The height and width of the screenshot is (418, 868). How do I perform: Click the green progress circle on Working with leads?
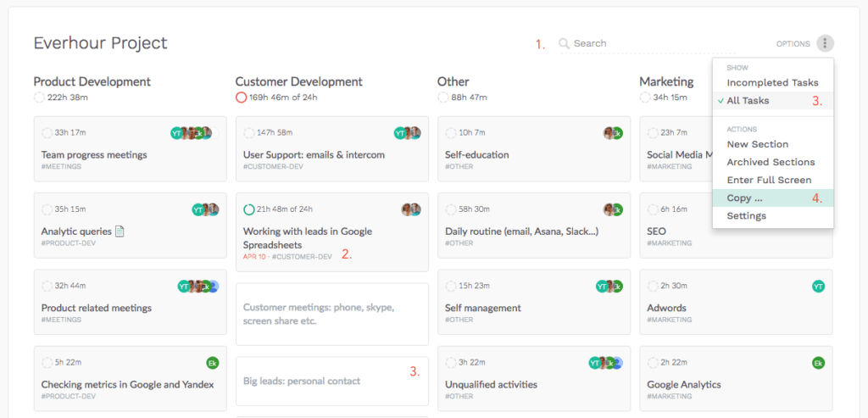pos(249,209)
